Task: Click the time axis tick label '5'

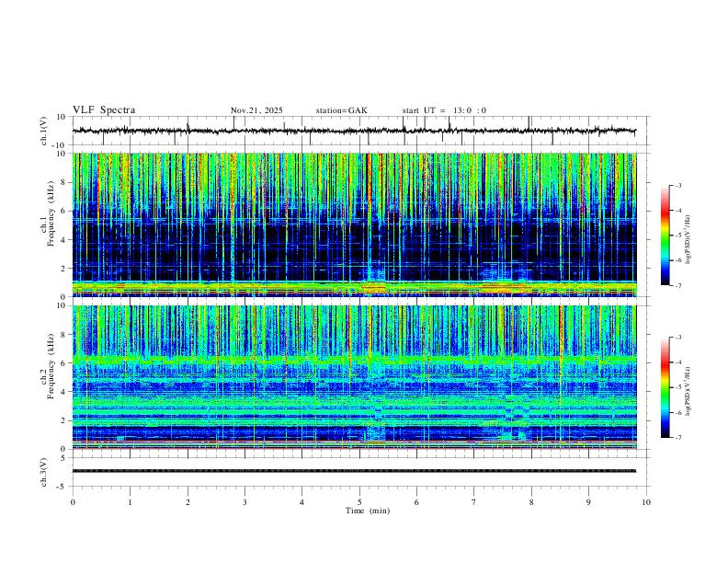Action: (359, 502)
